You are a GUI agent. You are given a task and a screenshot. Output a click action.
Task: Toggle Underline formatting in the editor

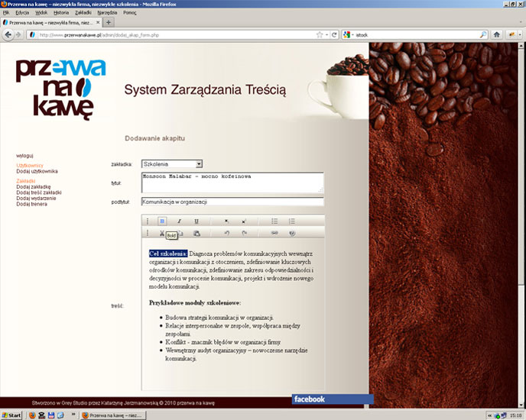(196, 221)
